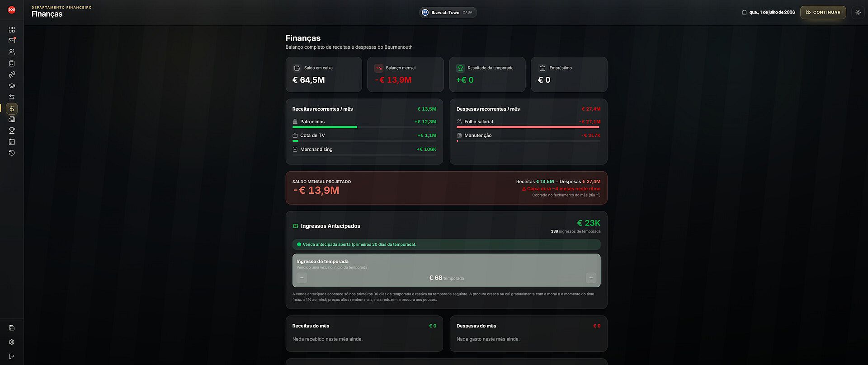Click the € 68/temporada ticket price
The height and width of the screenshot is (365, 868).
click(x=446, y=278)
